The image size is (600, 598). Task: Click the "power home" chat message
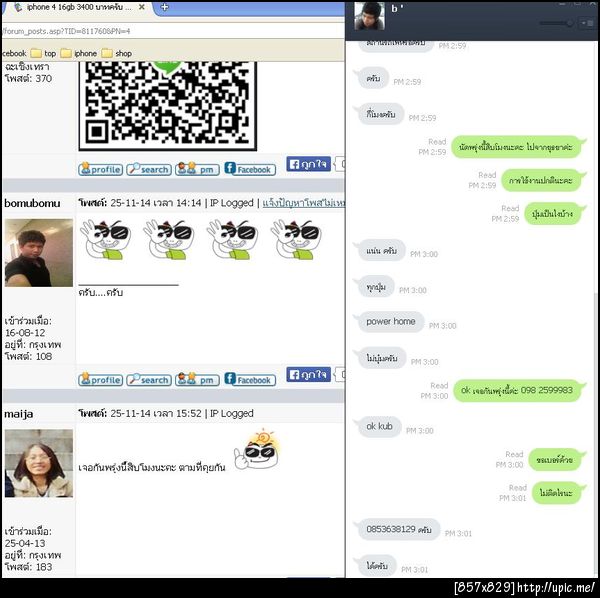click(x=390, y=322)
